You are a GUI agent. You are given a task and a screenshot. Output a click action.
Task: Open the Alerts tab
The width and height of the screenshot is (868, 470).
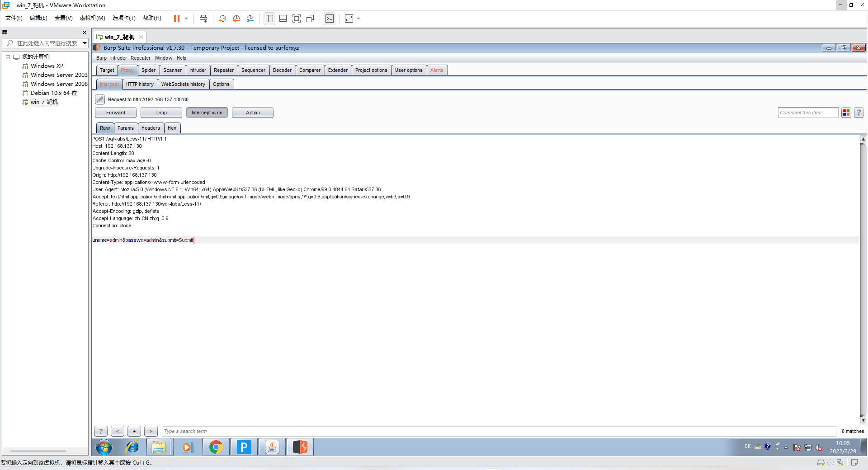pyautogui.click(x=437, y=70)
